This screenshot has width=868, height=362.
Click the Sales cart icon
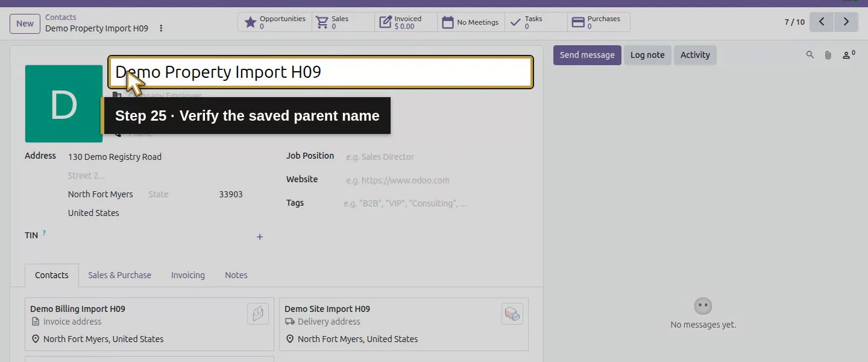(322, 22)
